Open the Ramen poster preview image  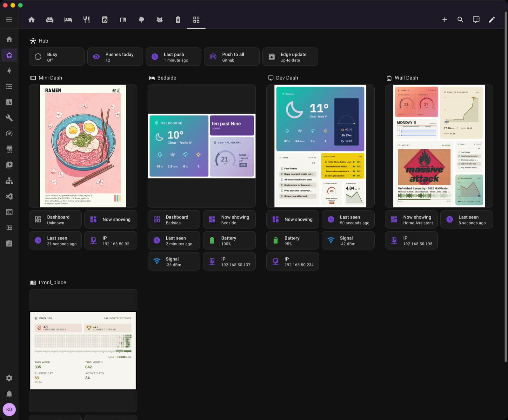coord(83,146)
